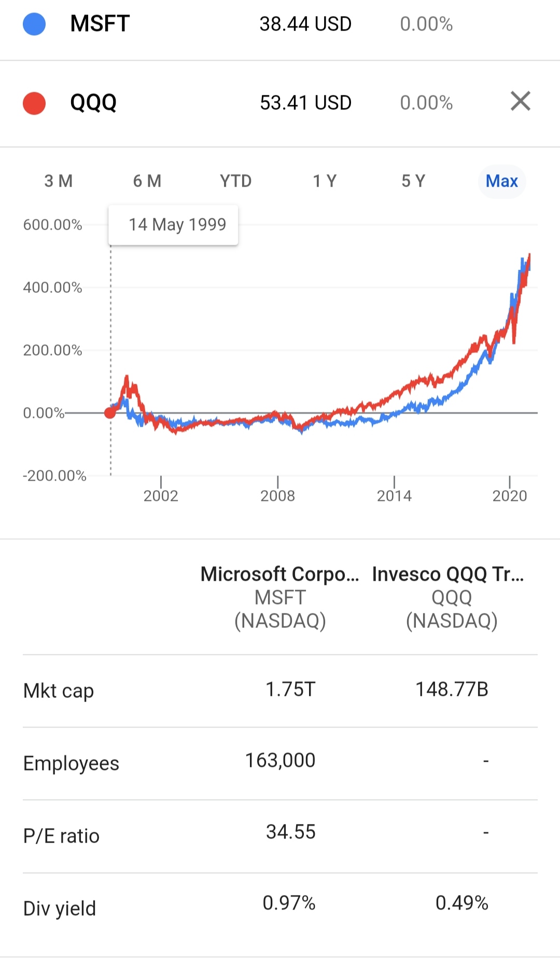Image resolution: width=560 pixels, height=964 pixels.
Task: Click the 2008 axis label on chart
Action: 277,496
